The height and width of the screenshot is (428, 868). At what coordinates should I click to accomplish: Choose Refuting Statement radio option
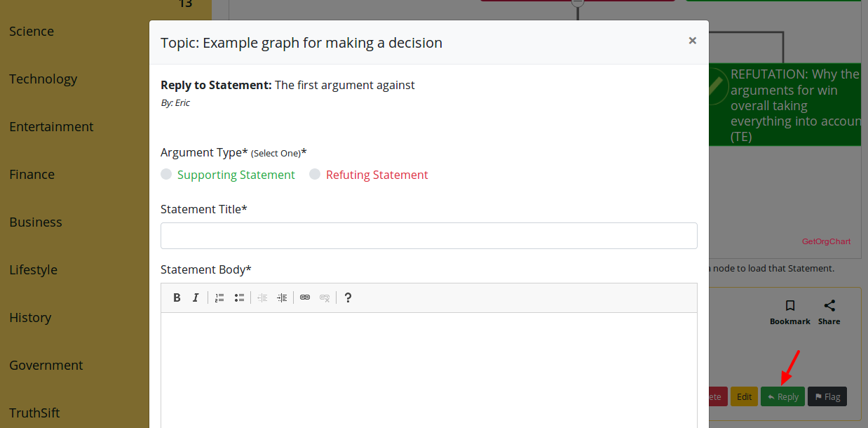tap(315, 174)
